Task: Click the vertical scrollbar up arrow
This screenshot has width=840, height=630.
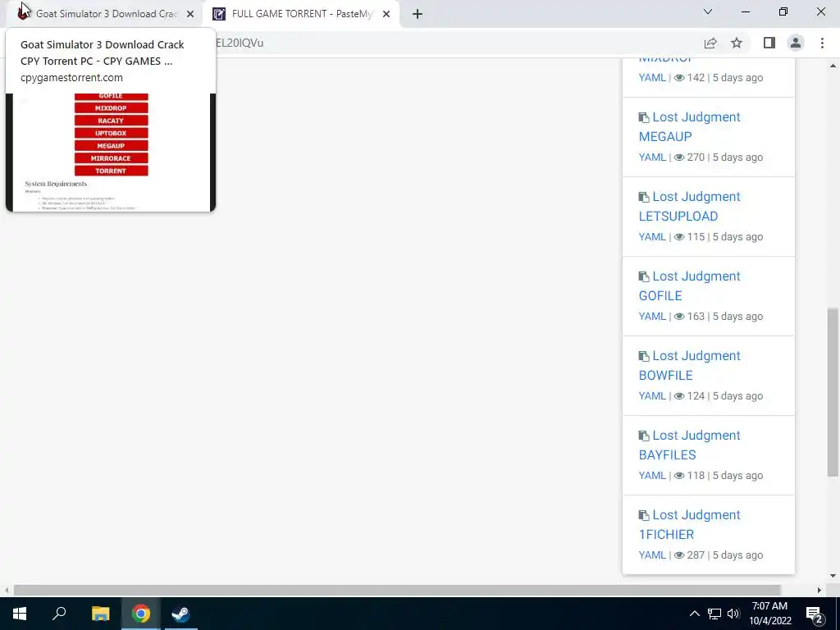Action: [833, 66]
